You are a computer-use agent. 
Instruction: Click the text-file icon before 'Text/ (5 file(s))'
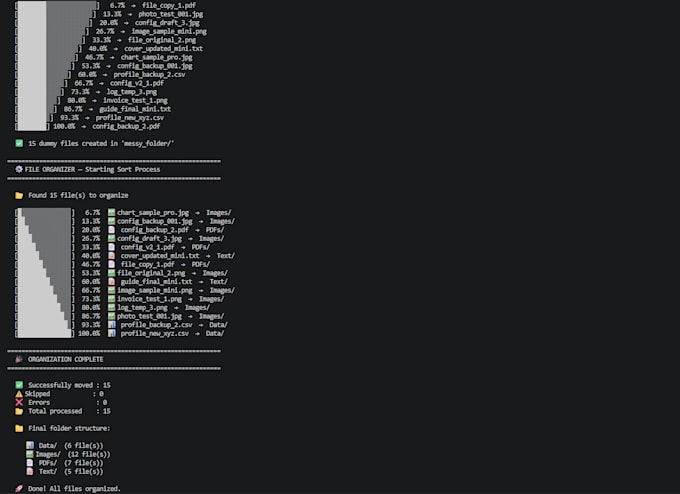29,471
